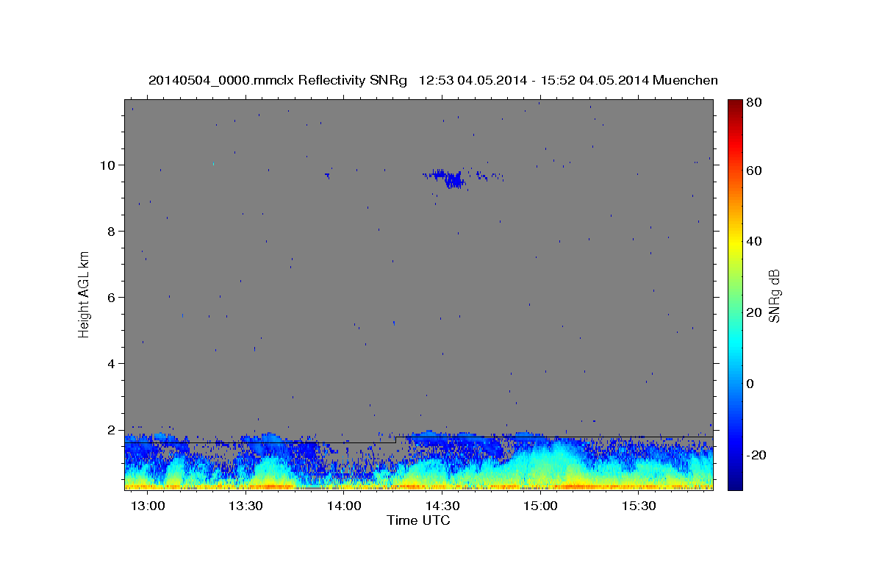Click the 'SNRg dB' colorbar label
Viewport: 882px width, 588px height.
coord(774,295)
